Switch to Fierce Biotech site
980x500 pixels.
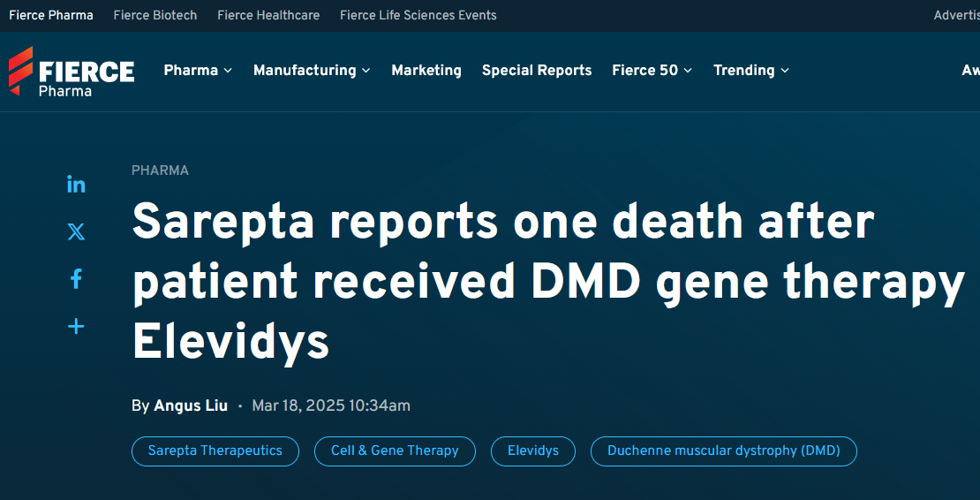[155, 15]
